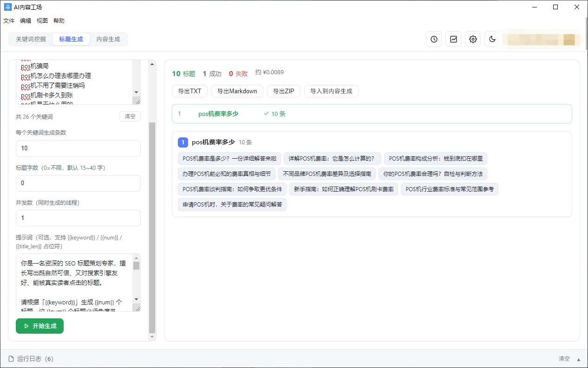Viewport: 588px width, 368px height.
Task: Click prompt textarea scrollbar down arrow
Action: click(136, 299)
